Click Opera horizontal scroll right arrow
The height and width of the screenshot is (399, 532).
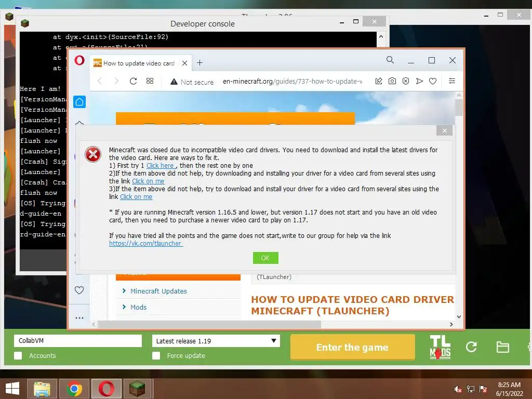pyautogui.click(x=451, y=324)
